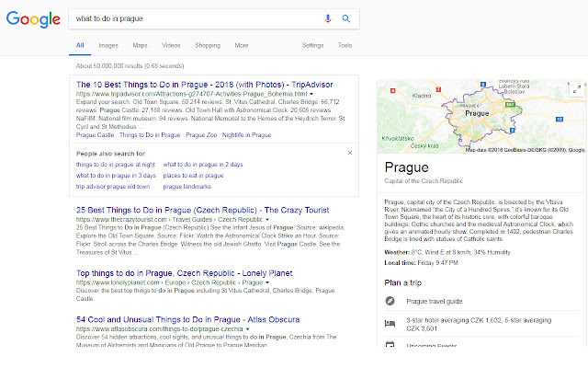Click the Capital of the Czech Republic subtitle
Screen dimensions: 588x368
click(424, 180)
